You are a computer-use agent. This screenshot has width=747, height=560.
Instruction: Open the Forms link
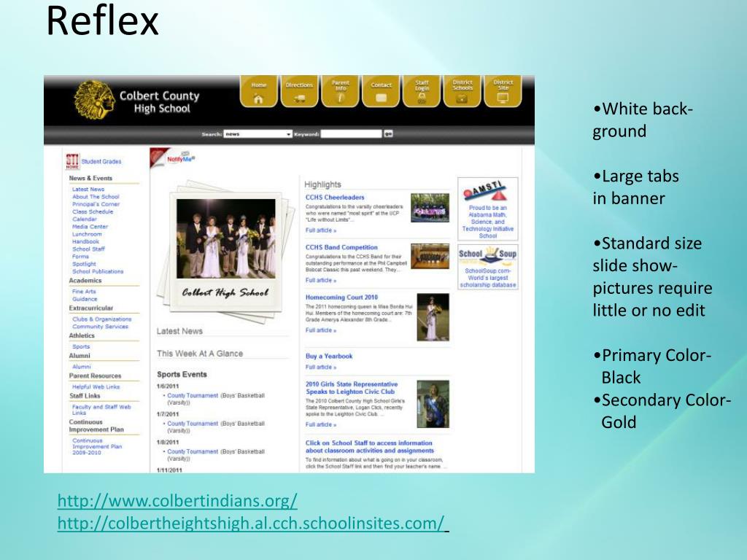point(80,256)
